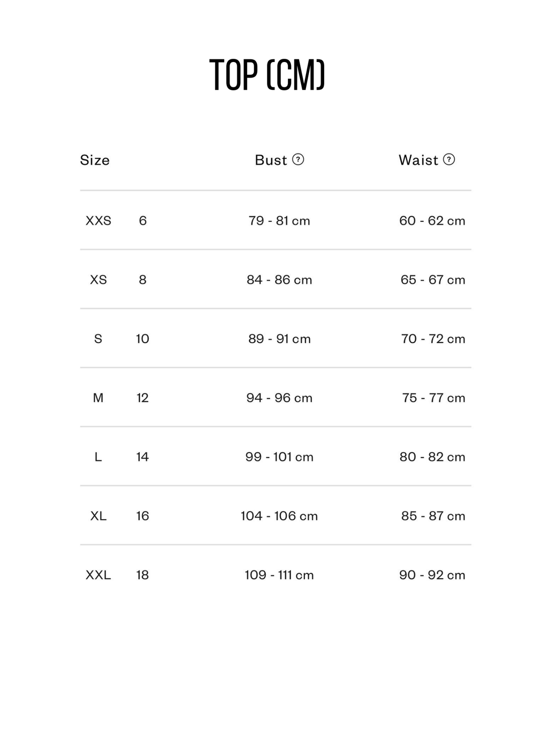Click the Waist help question icon

click(449, 159)
